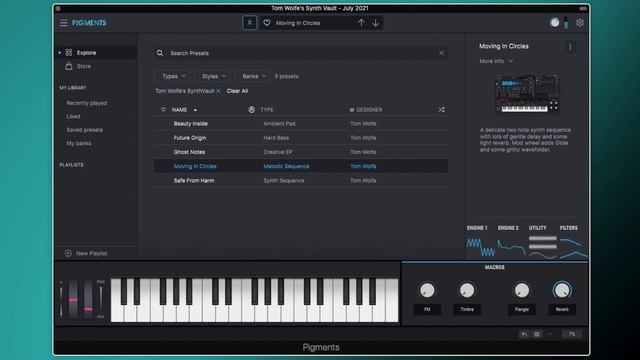Click the blue output level meter

pos(566,23)
